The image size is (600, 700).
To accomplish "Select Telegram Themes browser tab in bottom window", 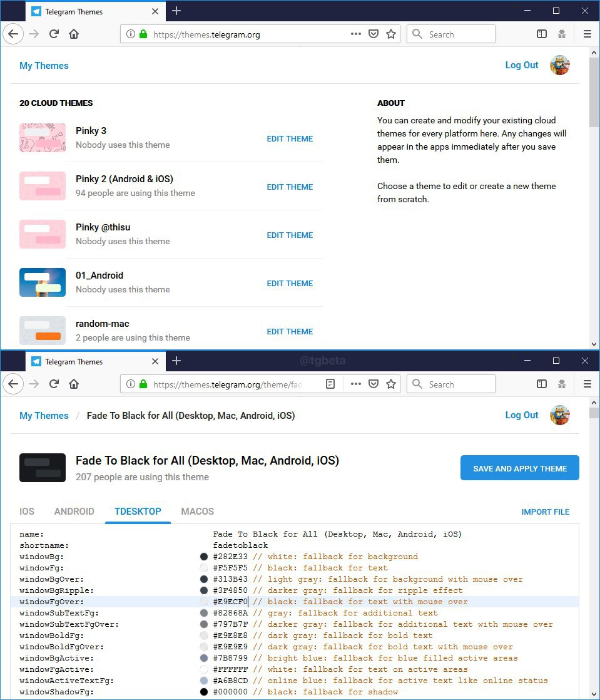I will tap(96, 362).
